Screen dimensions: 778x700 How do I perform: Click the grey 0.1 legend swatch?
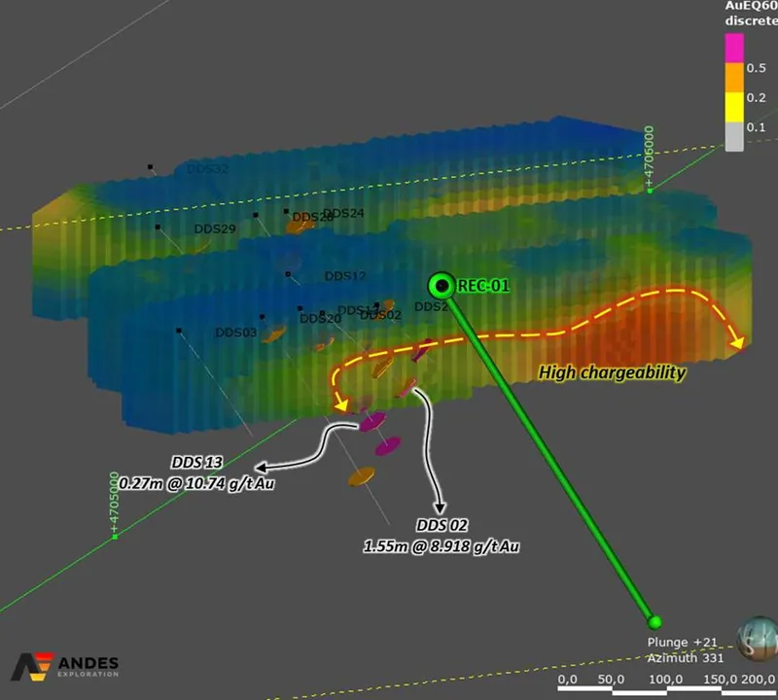pyautogui.click(x=734, y=136)
